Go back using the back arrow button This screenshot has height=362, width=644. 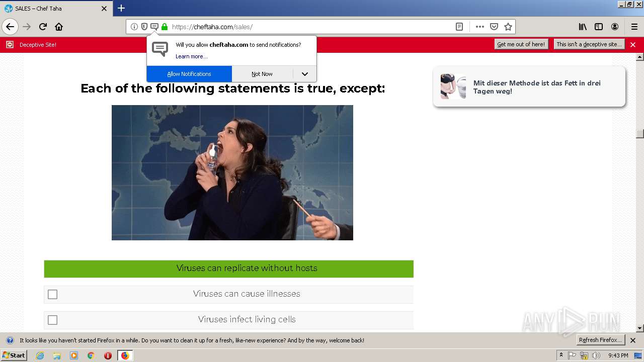(10, 27)
